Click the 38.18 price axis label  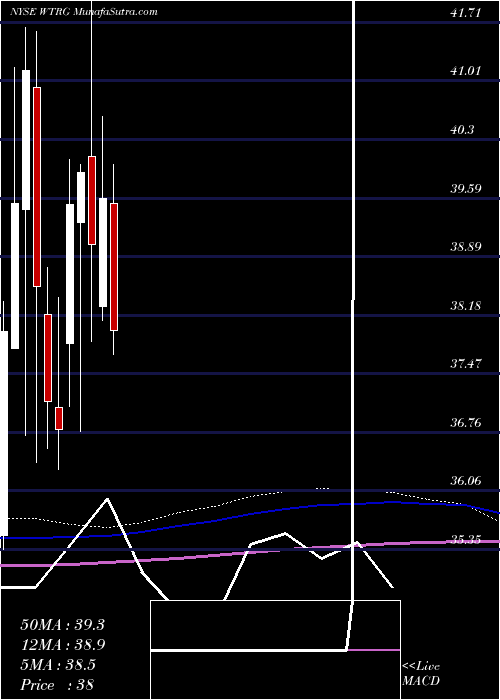466,306
